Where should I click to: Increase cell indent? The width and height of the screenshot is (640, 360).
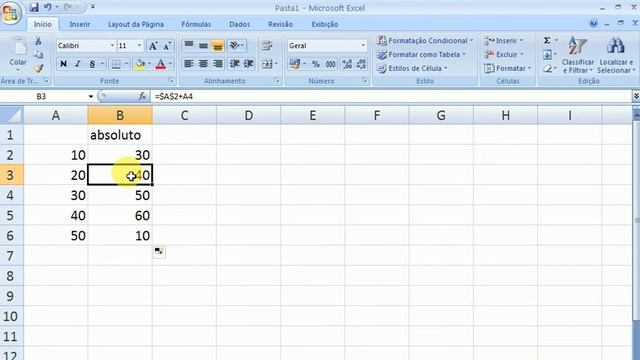click(x=249, y=64)
